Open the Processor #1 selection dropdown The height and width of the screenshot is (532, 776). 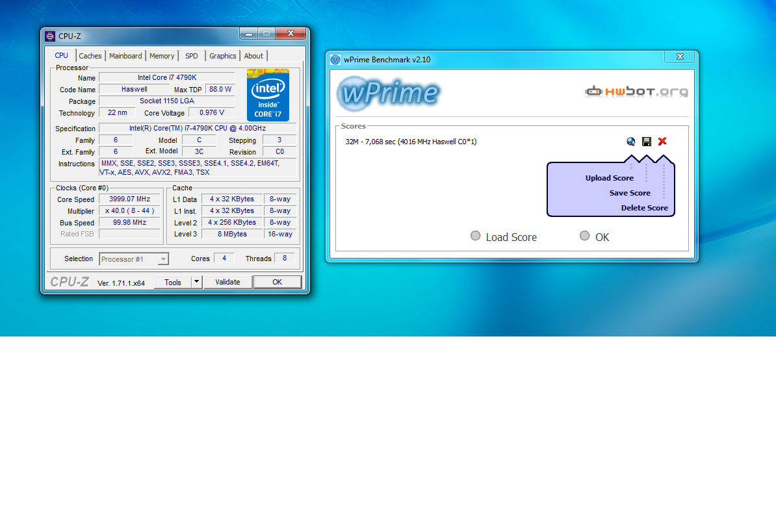tap(134, 259)
